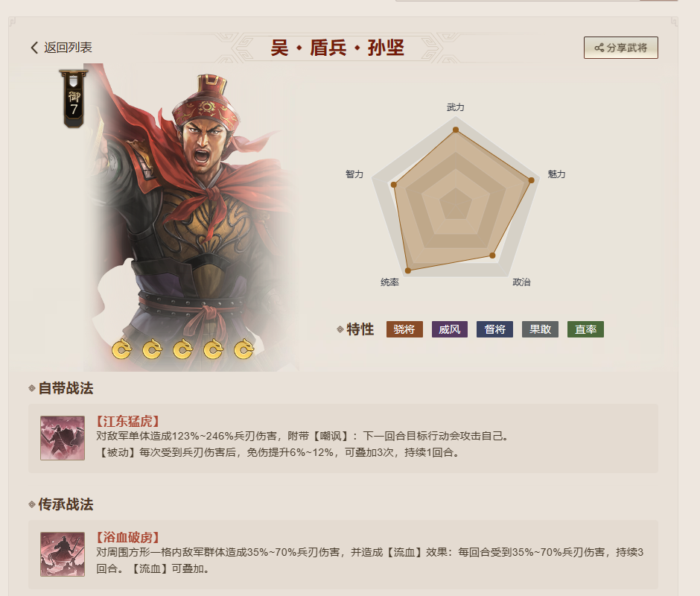Screen dimensions: 700x596
Task: Select the 果敢 trait tag
Action: pos(540,330)
